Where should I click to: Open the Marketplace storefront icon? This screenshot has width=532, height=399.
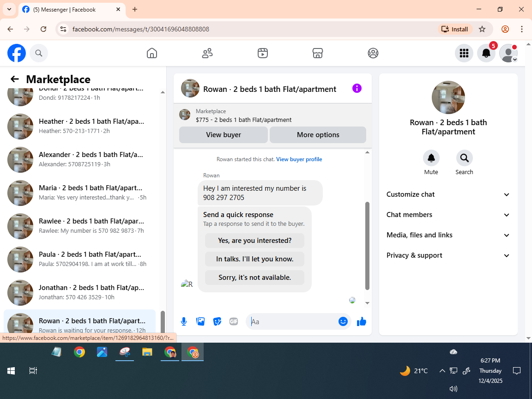(318, 53)
